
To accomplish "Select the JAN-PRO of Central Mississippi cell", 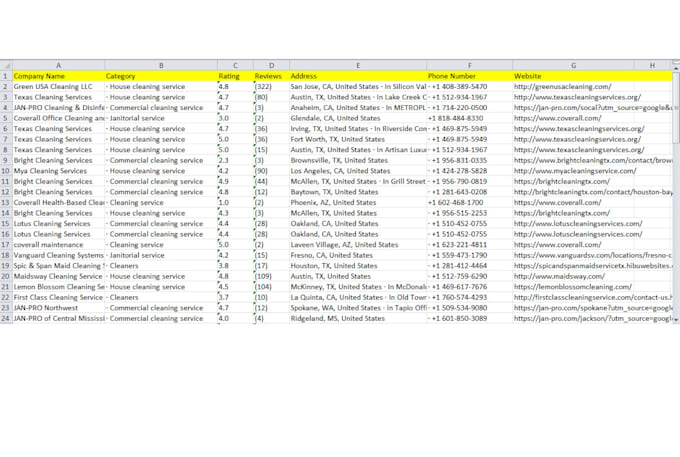I will 59,318.
